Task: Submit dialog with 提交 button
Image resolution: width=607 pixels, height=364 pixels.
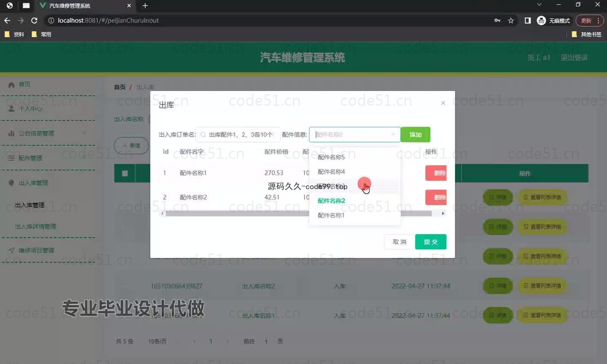Action: 430,242
